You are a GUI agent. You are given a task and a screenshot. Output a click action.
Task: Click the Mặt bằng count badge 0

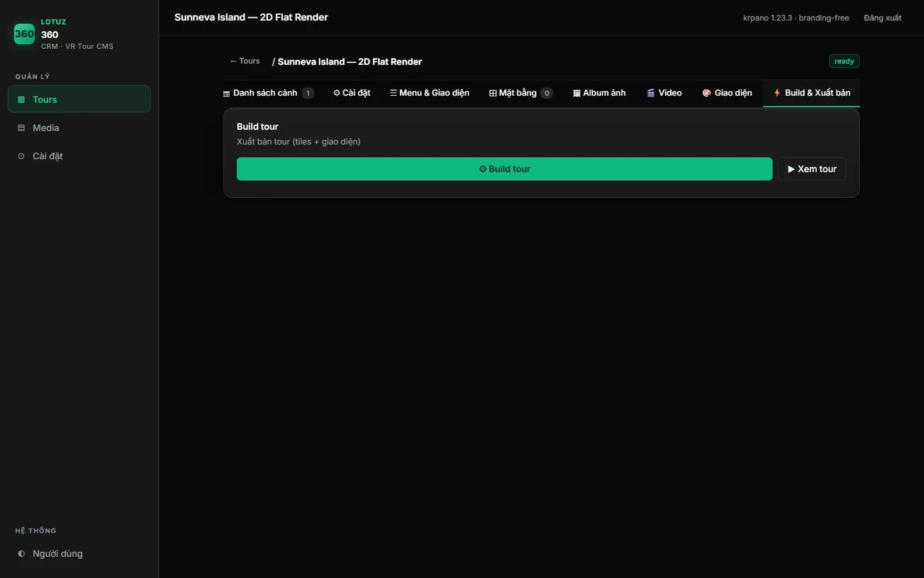point(547,93)
